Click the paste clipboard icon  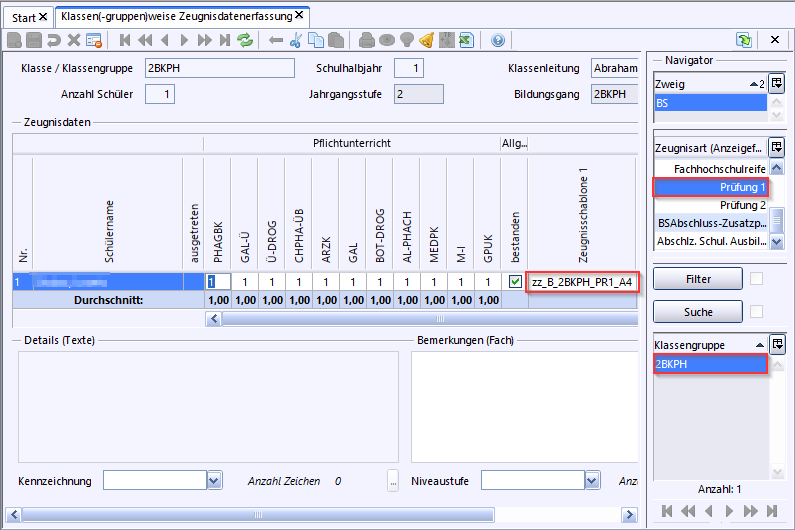[336, 40]
